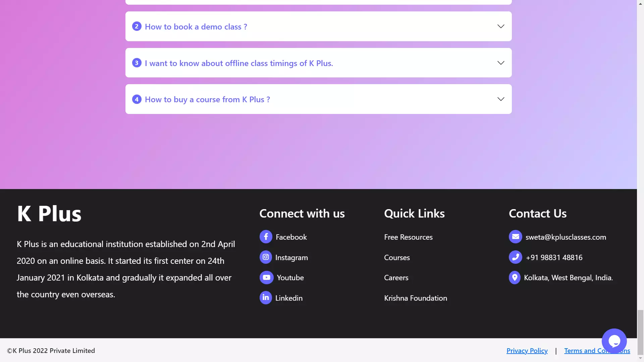Click the K Plus description paragraph
Screen dimensions: 644x362
(x=126, y=269)
